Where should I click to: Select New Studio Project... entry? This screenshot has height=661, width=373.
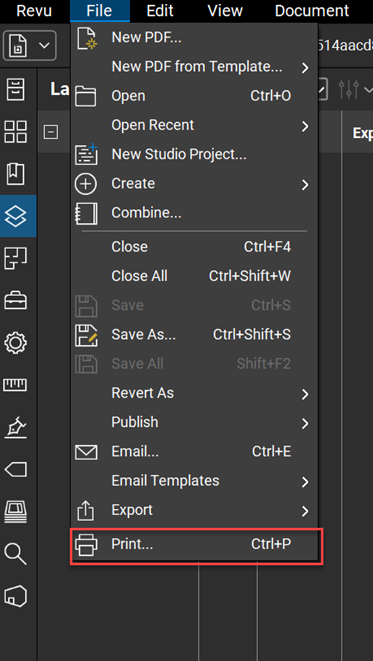194,155
